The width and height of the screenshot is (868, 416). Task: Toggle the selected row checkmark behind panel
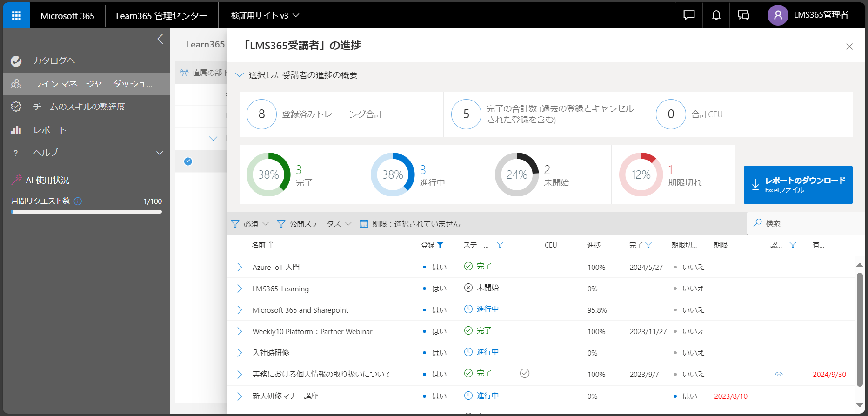coord(188,161)
